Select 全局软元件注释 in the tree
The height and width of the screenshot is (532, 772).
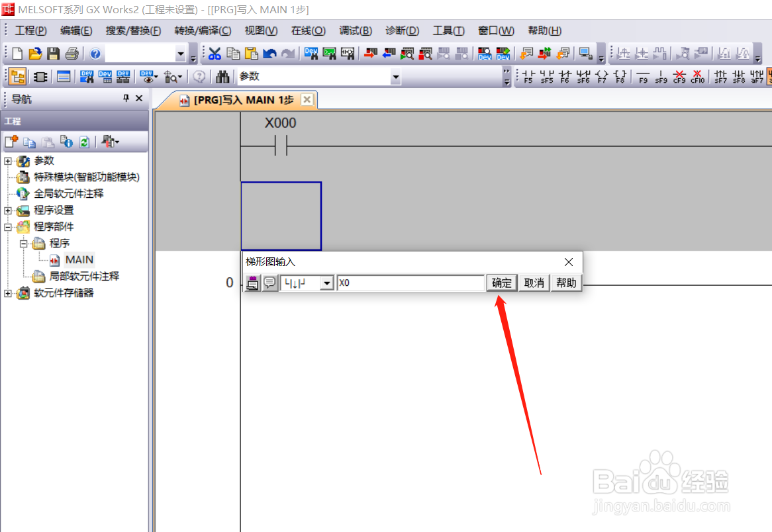tap(68, 193)
